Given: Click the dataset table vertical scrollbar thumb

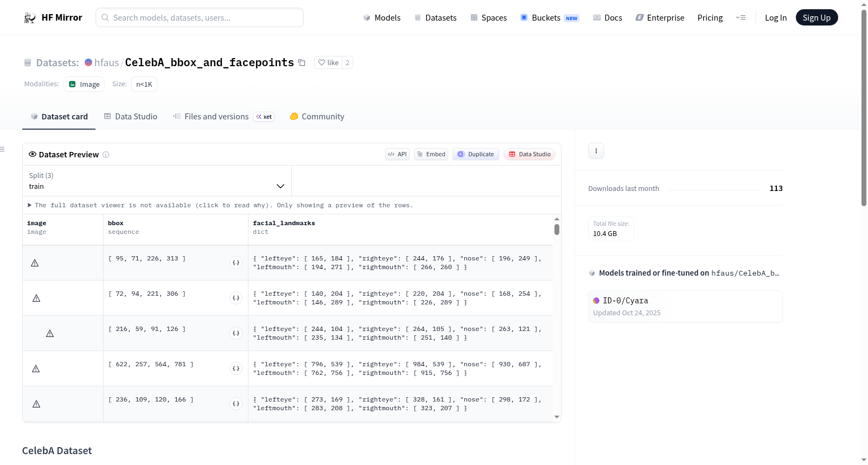Looking at the screenshot, I should click(557, 230).
